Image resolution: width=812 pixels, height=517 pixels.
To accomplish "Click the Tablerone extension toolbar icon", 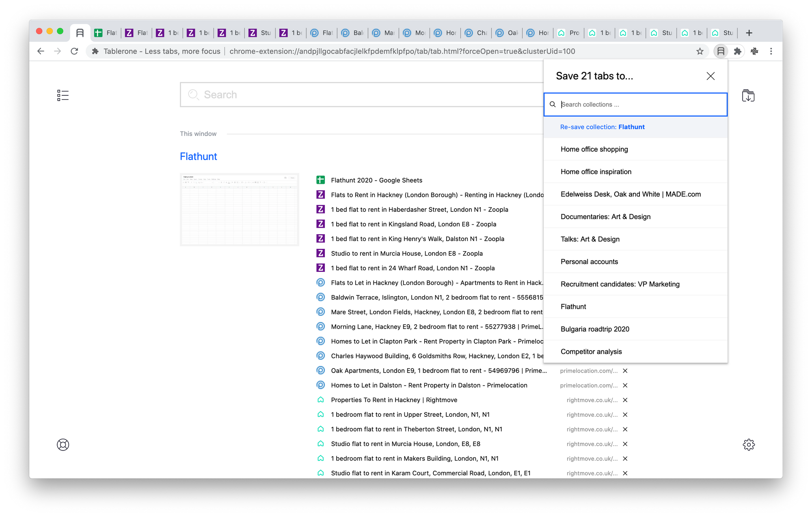I will click(721, 51).
